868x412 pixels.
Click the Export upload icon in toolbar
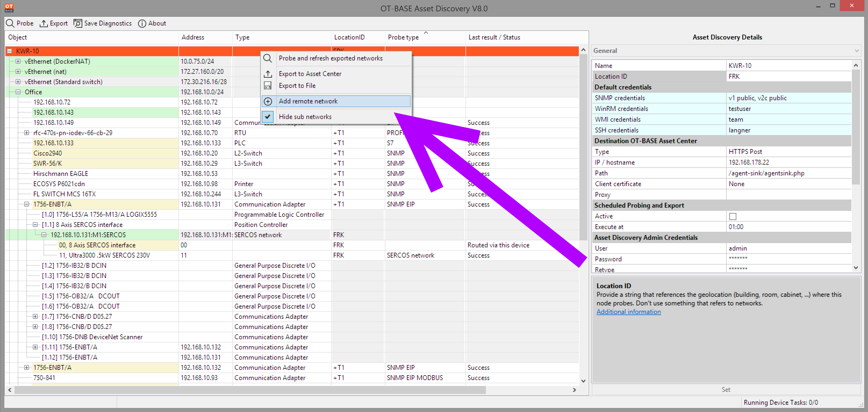coord(44,23)
